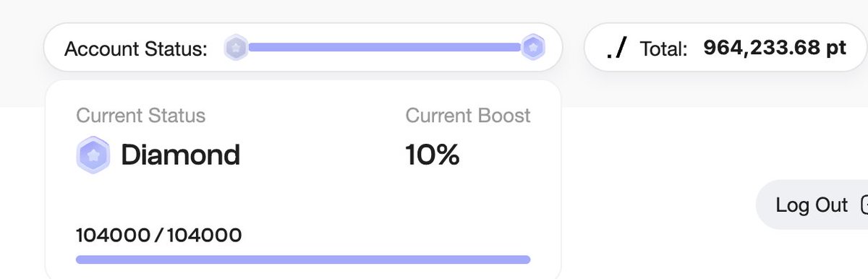Click the Diamond status name
Viewport: 868px width, 279px height.
coord(180,155)
